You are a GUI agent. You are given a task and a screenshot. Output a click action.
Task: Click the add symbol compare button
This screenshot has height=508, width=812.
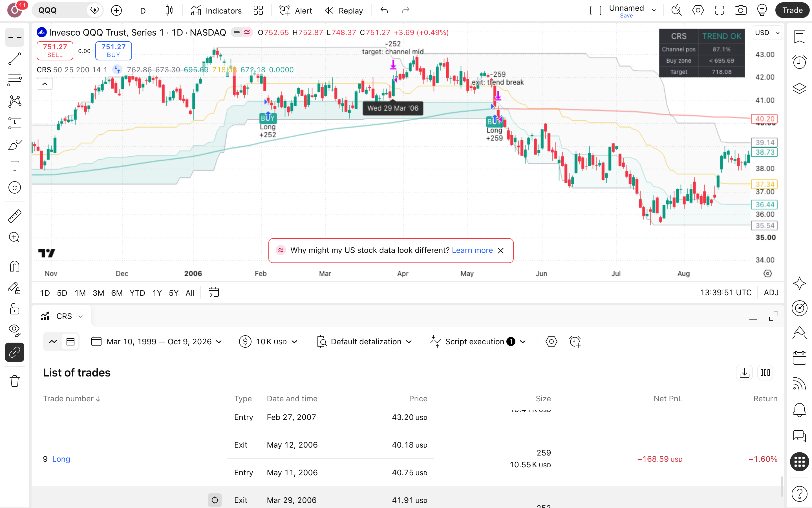pyautogui.click(x=116, y=10)
